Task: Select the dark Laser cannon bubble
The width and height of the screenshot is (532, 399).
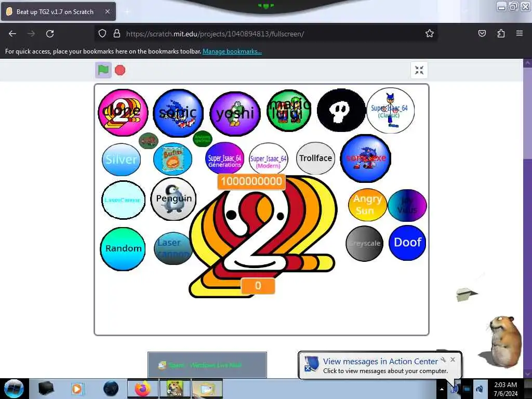Action: 173,248
